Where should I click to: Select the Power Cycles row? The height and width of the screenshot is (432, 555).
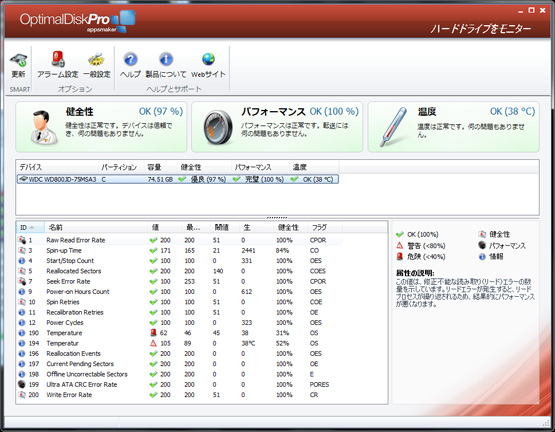coord(179,323)
